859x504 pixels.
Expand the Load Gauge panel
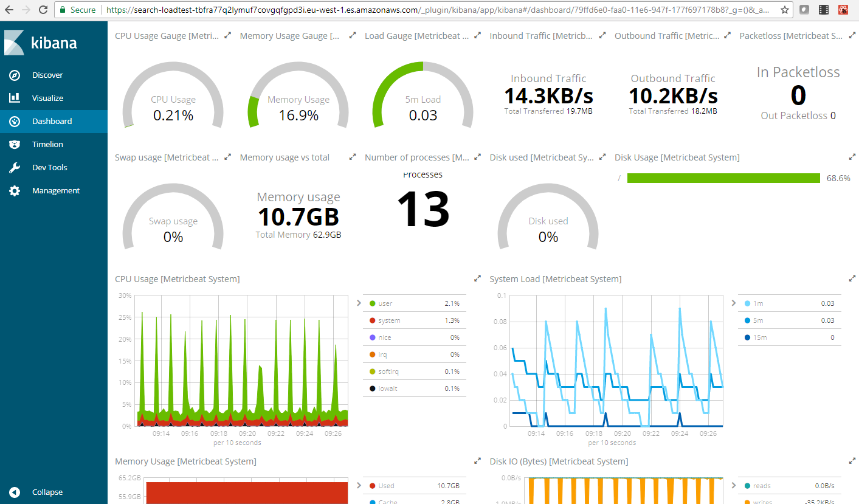pyautogui.click(x=477, y=36)
